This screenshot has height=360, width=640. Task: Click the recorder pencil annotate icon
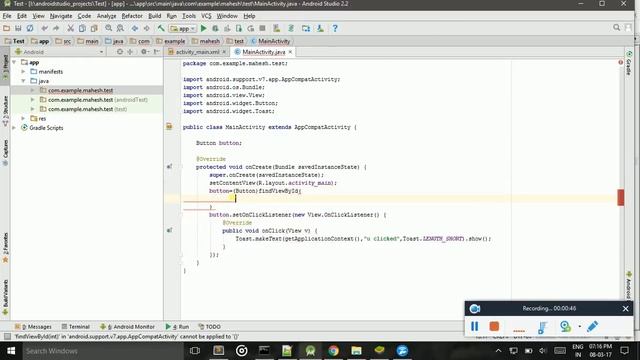tap(593, 327)
